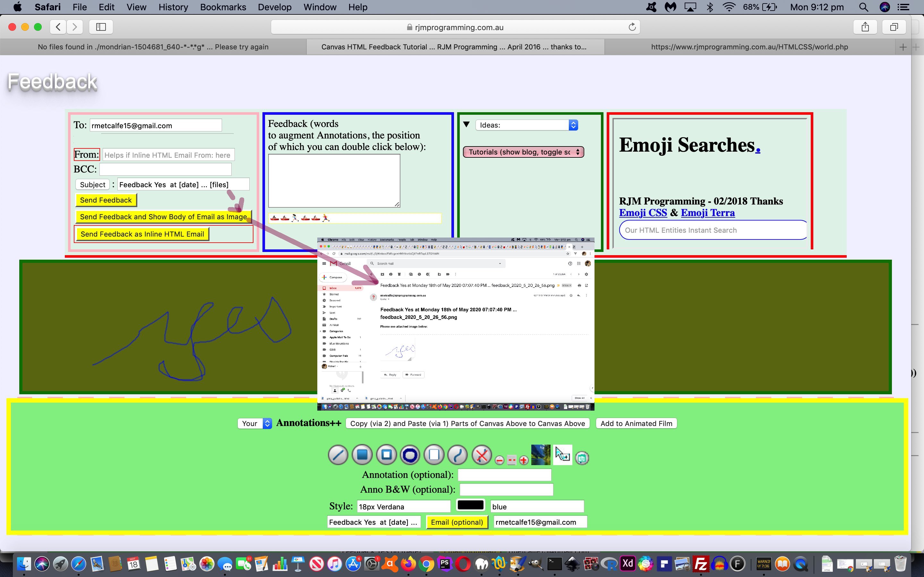Click Send Feedback and Show Body as Image
This screenshot has height=577, width=924.
pyautogui.click(x=164, y=216)
